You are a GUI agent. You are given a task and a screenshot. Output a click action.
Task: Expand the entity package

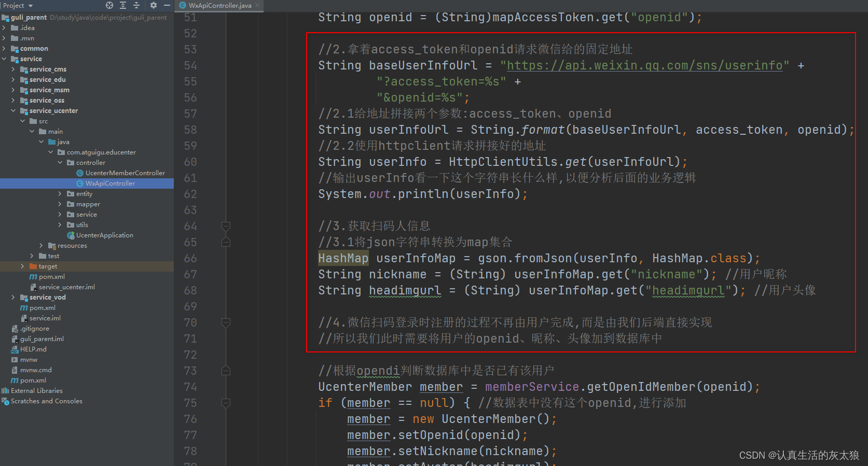point(60,194)
